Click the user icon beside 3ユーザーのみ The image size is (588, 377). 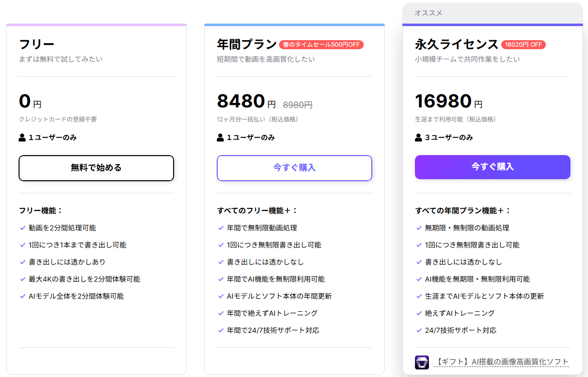pos(418,138)
